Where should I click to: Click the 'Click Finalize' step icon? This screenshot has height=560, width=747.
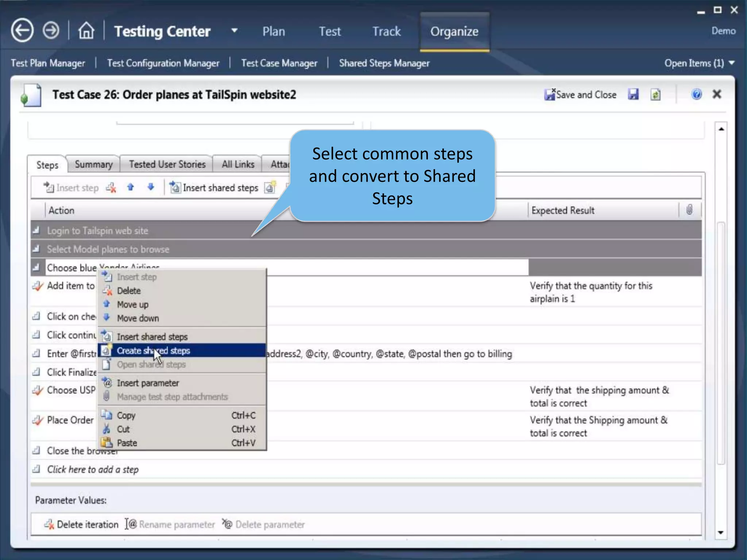click(36, 372)
